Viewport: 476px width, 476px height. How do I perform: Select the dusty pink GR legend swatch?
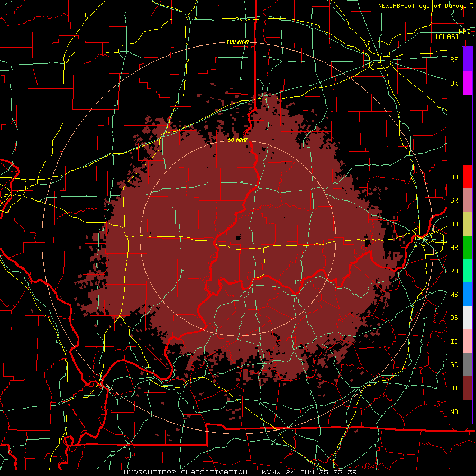[x=467, y=200]
